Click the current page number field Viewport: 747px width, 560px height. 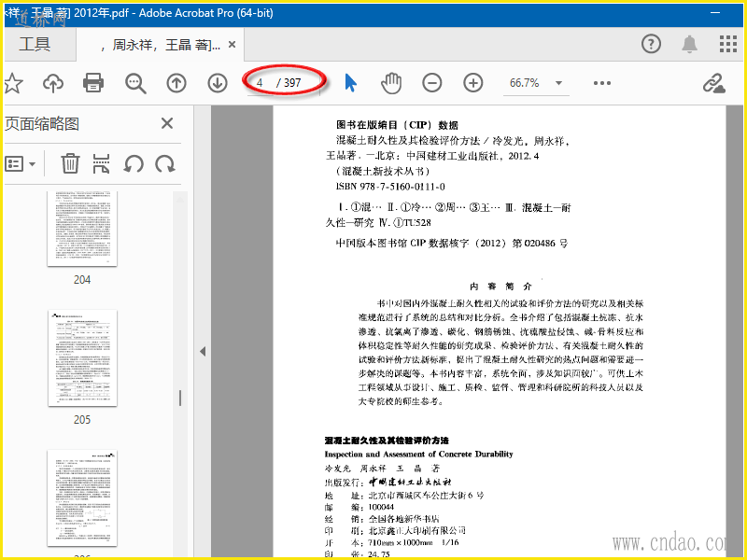[x=260, y=83]
